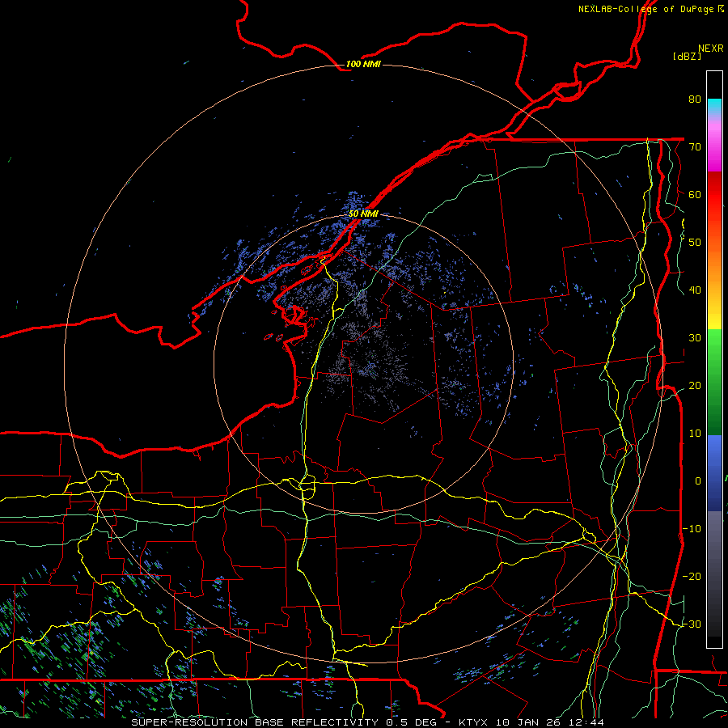Click the 30 value on dBZ scale

click(695, 337)
